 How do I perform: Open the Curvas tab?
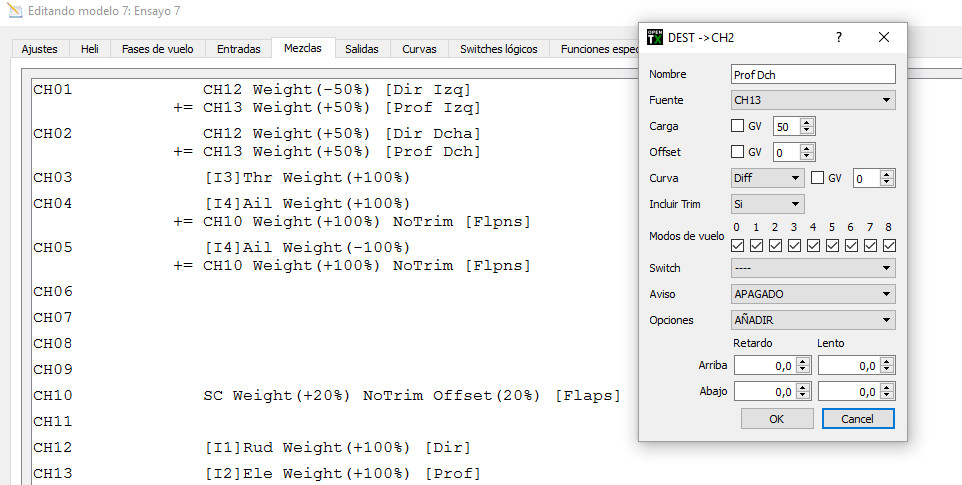[419, 48]
